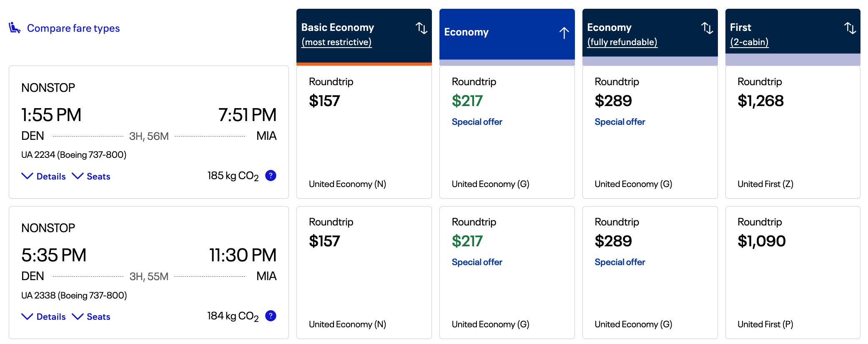This screenshot has width=868, height=344.
Task: Open the Compare fare types link
Action: coord(73,28)
